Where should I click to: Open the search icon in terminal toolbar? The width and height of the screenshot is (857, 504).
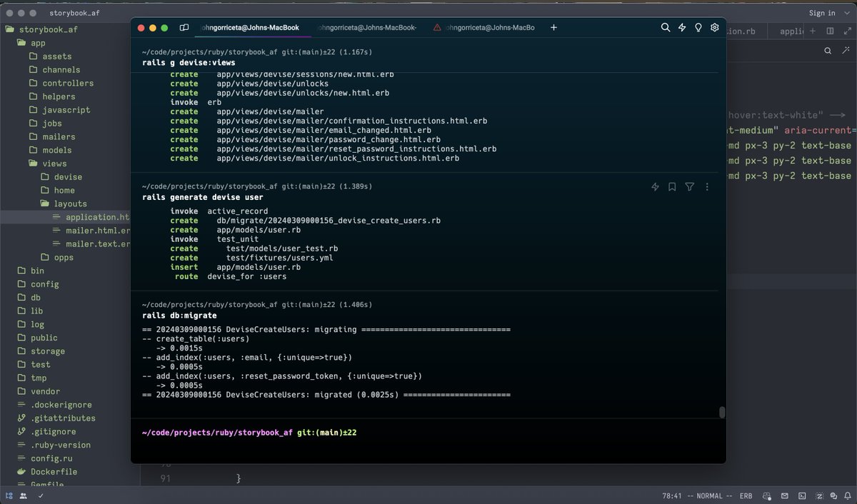665,28
